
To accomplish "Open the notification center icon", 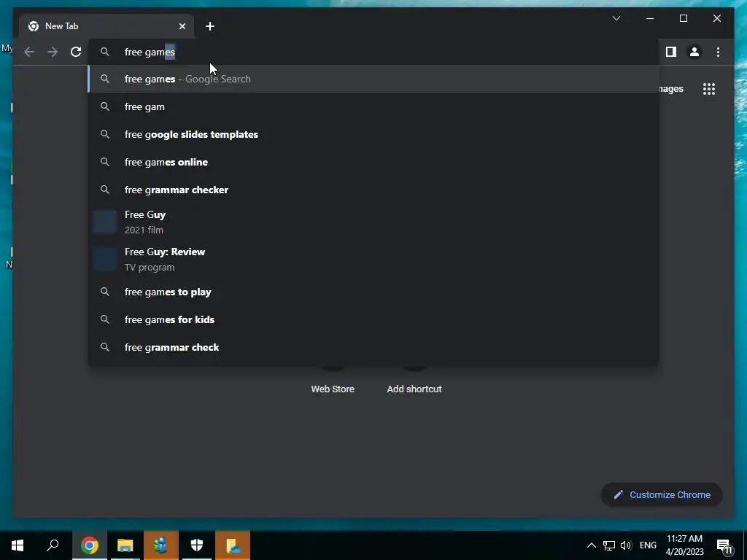I will click(x=724, y=545).
